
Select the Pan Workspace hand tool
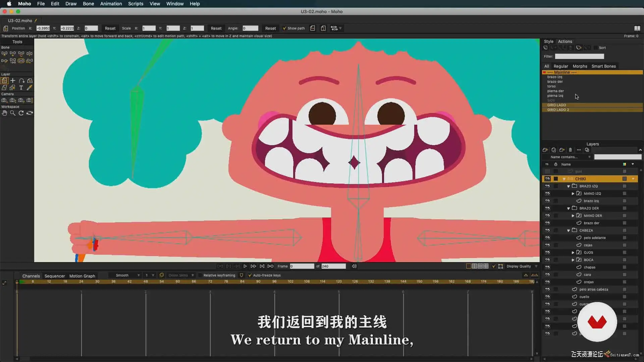[x=4, y=113]
